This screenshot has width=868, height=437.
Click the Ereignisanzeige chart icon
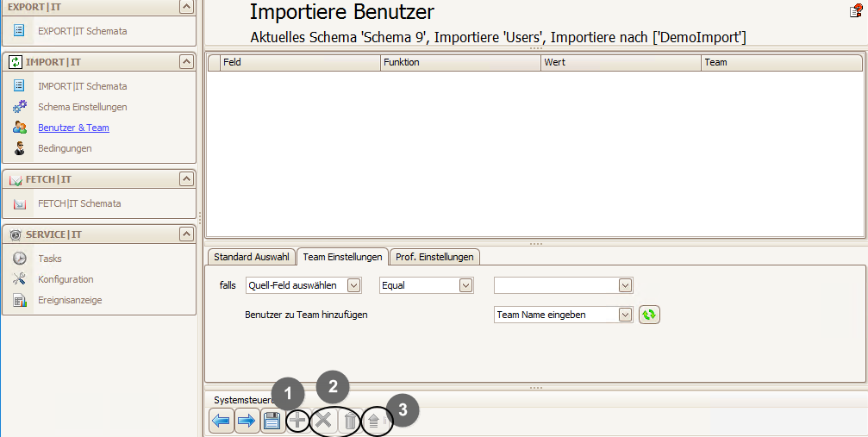19,300
